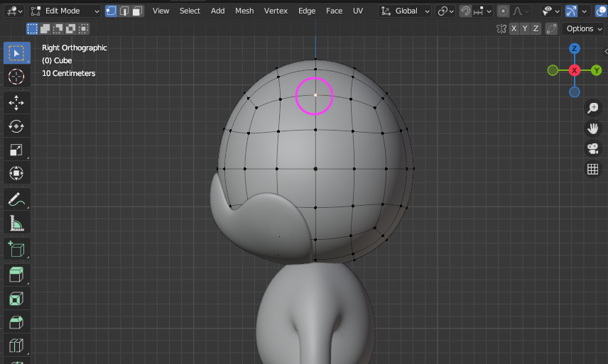Click the green Y axis gizmo ball
The image size is (608, 364).
click(597, 70)
